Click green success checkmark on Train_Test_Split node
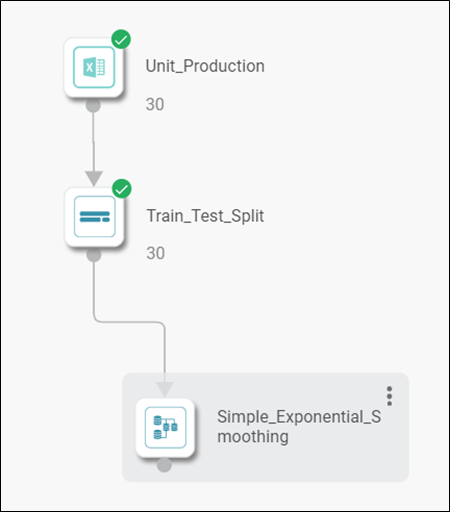 tap(122, 189)
